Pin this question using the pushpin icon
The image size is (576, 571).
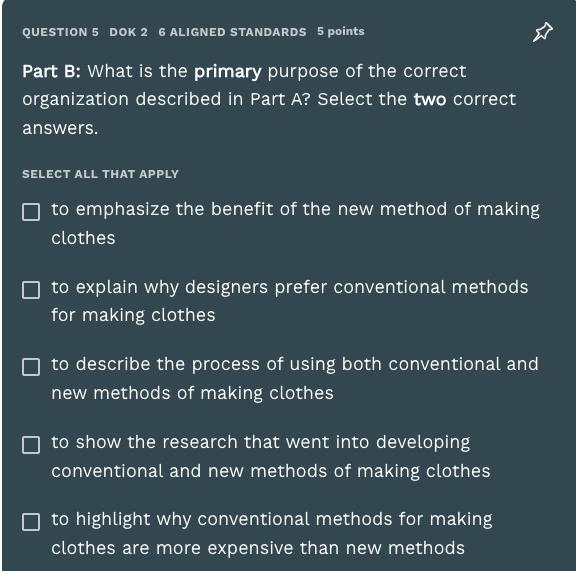[x=543, y=32]
